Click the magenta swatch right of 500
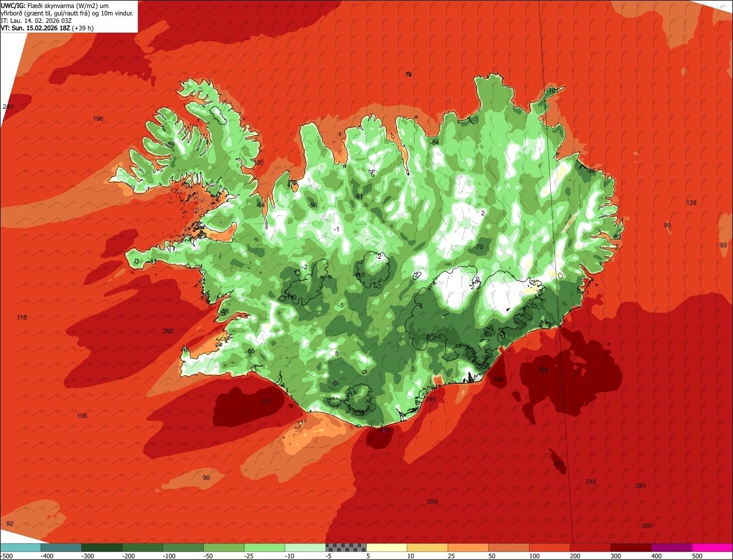Image resolution: width=733 pixels, height=560 pixels. pyautogui.click(x=712, y=547)
